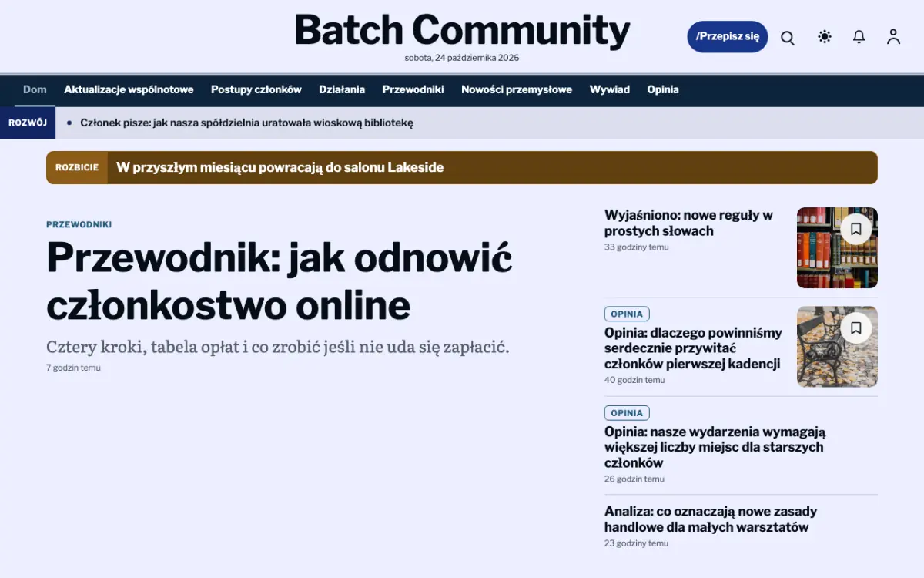Open opinion about miejsc dla starszych członków
The width and height of the screenshot is (924, 578).
tap(715, 447)
